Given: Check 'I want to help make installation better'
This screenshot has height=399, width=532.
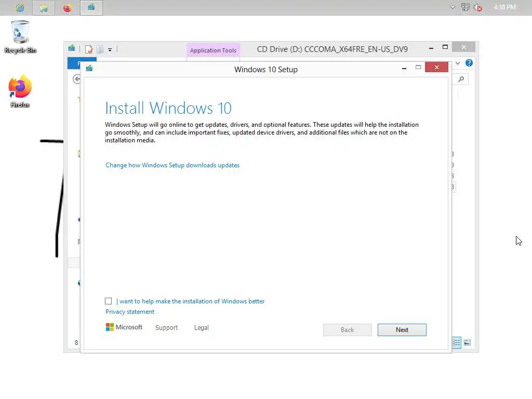Looking at the screenshot, I should 108,301.
